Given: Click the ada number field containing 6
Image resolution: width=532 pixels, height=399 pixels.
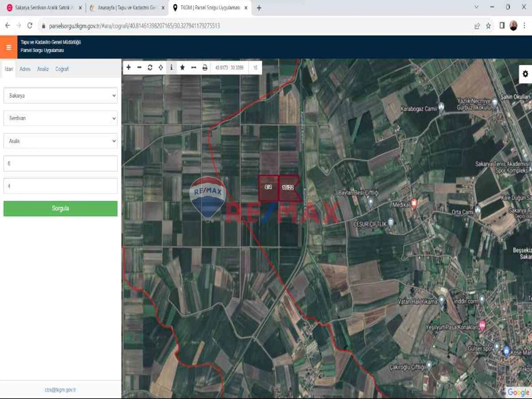Looking at the screenshot, I should pos(61,164).
